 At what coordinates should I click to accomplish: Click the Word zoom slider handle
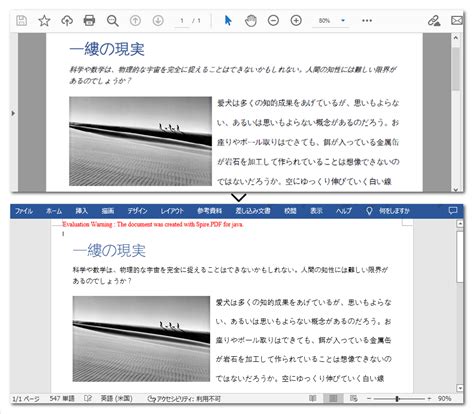pyautogui.click(x=397, y=399)
